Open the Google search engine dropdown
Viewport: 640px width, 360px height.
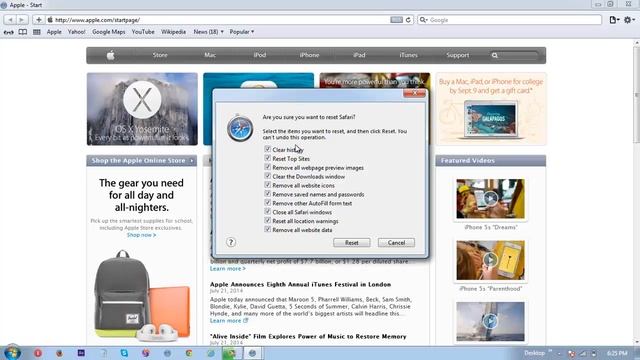pos(424,20)
